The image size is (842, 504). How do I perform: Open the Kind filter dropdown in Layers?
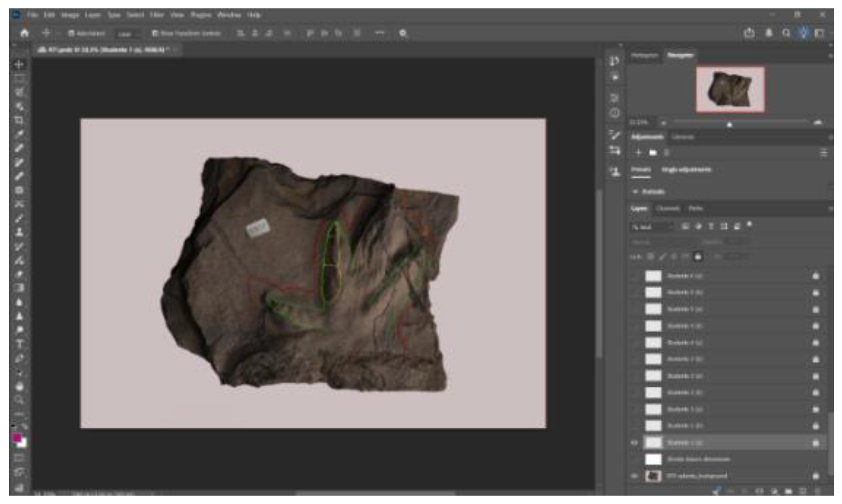click(653, 227)
